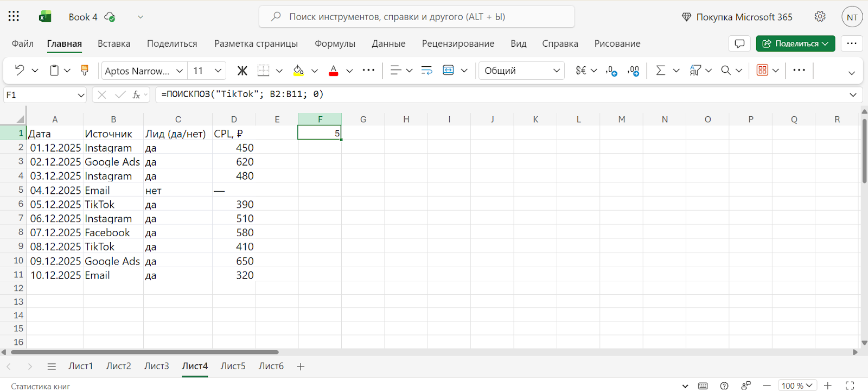Click the Format Painter brush icon
This screenshot has height=391, width=868.
(x=85, y=70)
